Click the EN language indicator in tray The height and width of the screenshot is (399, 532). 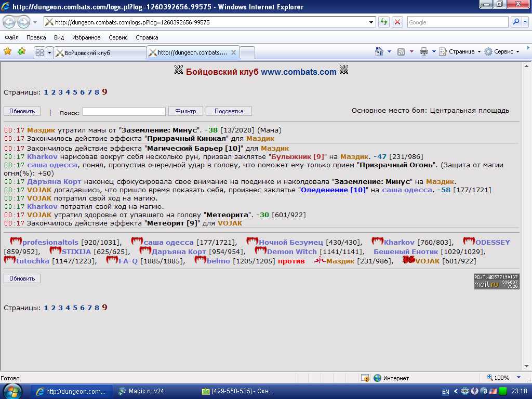(x=445, y=392)
